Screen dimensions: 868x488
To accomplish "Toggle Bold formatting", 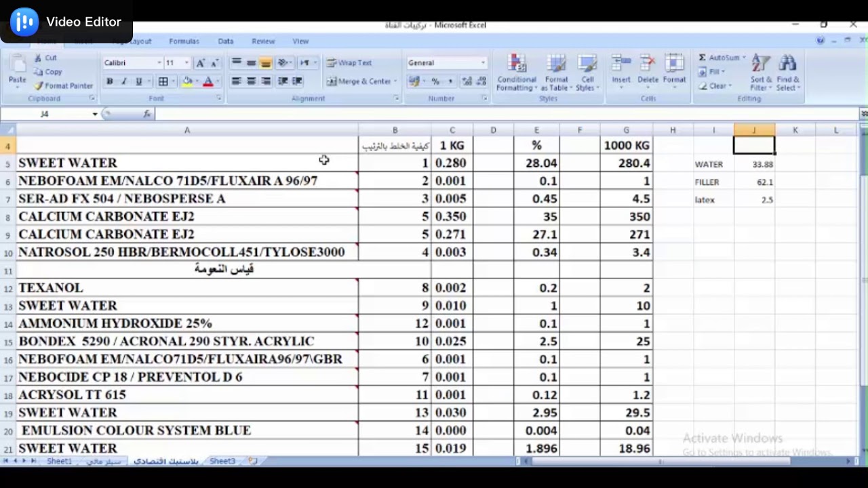I will point(110,81).
